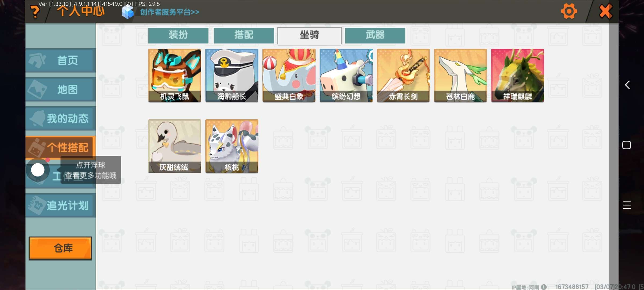This screenshot has width=644, height=290.
Task: Open the Android recent apps menu
Action: click(x=627, y=205)
